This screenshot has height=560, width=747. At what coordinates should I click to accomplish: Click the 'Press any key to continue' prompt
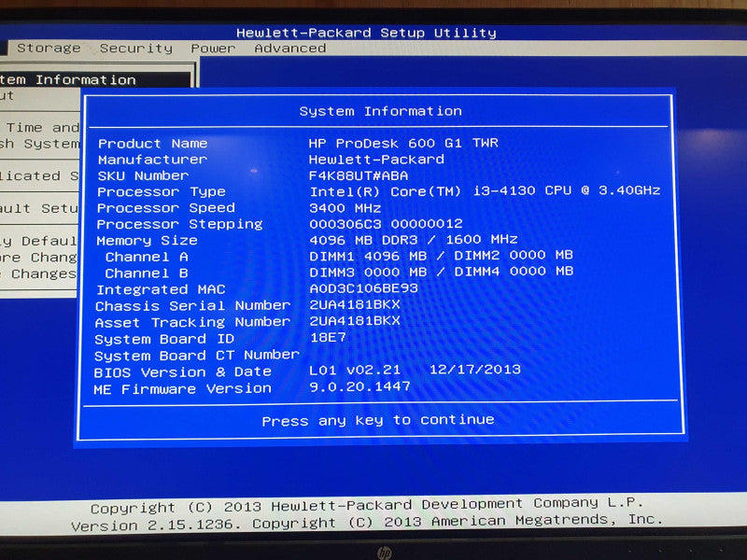coord(378,421)
